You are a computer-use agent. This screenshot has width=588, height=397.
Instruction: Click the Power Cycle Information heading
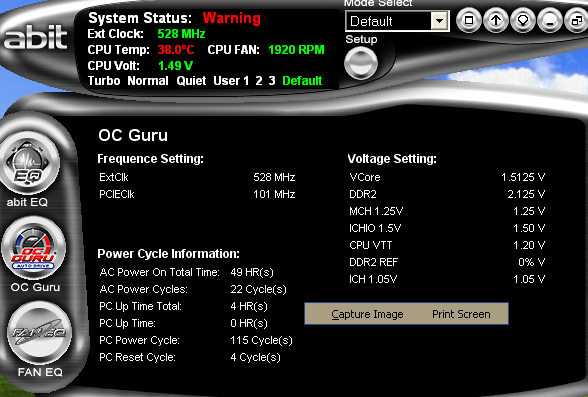(x=168, y=254)
